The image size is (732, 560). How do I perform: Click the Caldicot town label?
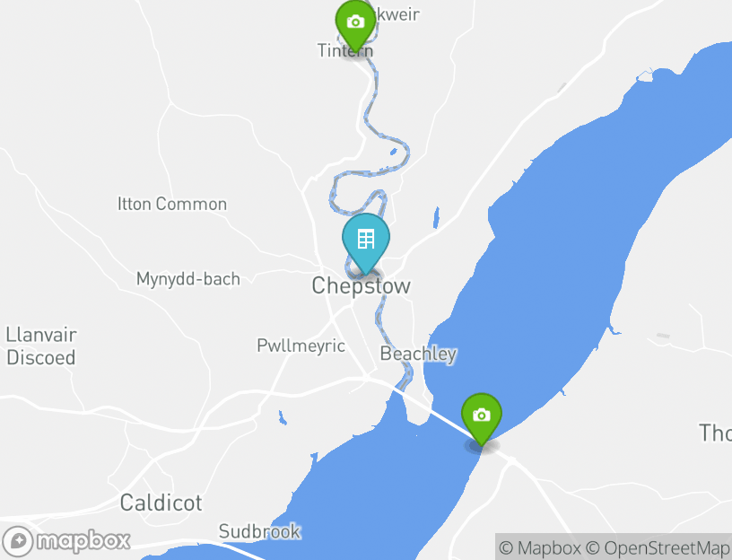click(161, 503)
